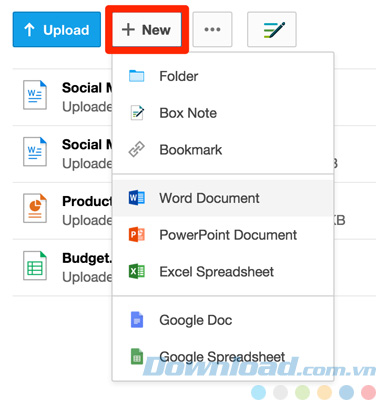Screen dimensions: 376x400
Task: Click the Google Doc blue icon
Action: pyautogui.click(x=137, y=320)
